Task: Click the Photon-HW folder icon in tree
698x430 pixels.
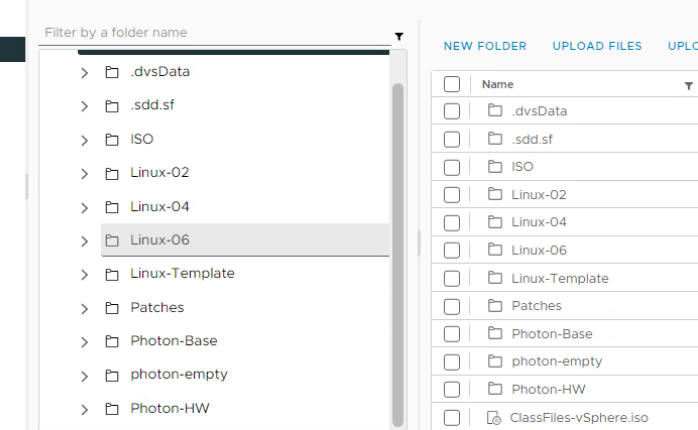Action: point(112,409)
